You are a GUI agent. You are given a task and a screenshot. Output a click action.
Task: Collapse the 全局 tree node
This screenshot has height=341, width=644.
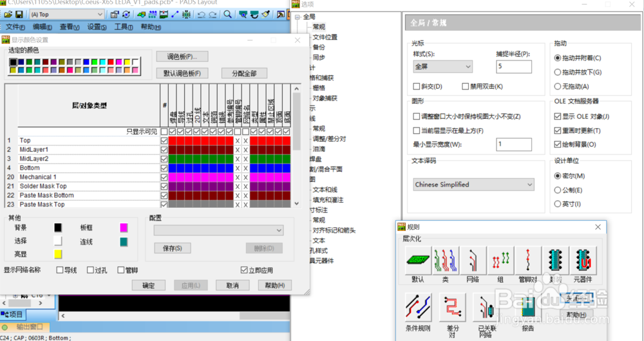click(298, 17)
